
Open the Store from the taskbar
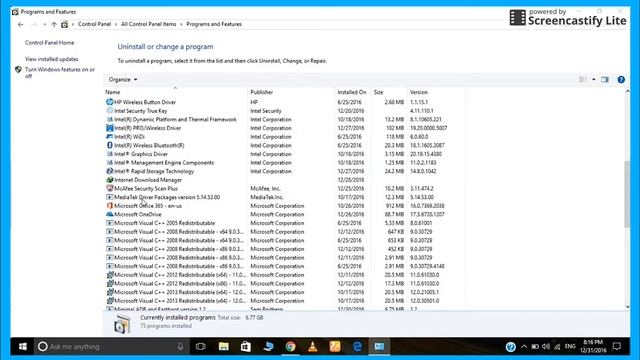point(246,347)
